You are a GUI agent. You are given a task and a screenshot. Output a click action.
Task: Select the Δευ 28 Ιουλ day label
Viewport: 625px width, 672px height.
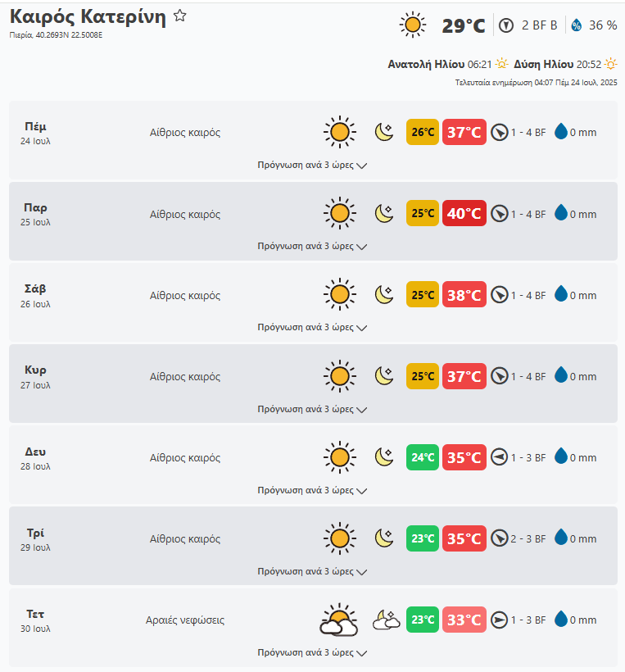click(36, 457)
